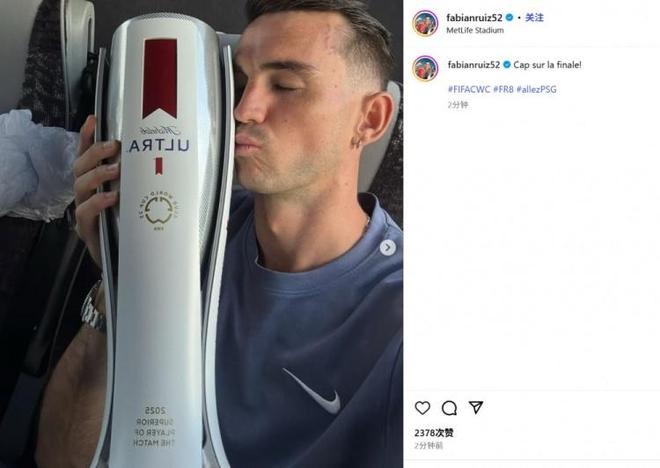This screenshot has width=660, height=468.
Task: Like the post with the heart icon
Action: coord(422,407)
